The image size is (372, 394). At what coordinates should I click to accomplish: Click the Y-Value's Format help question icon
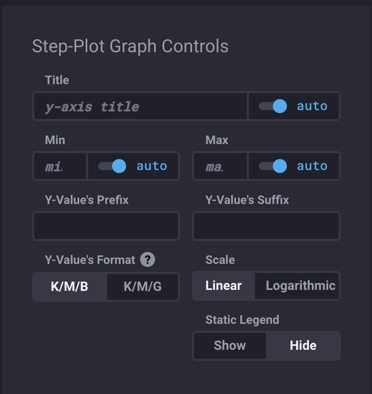click(x=148, y=260)
